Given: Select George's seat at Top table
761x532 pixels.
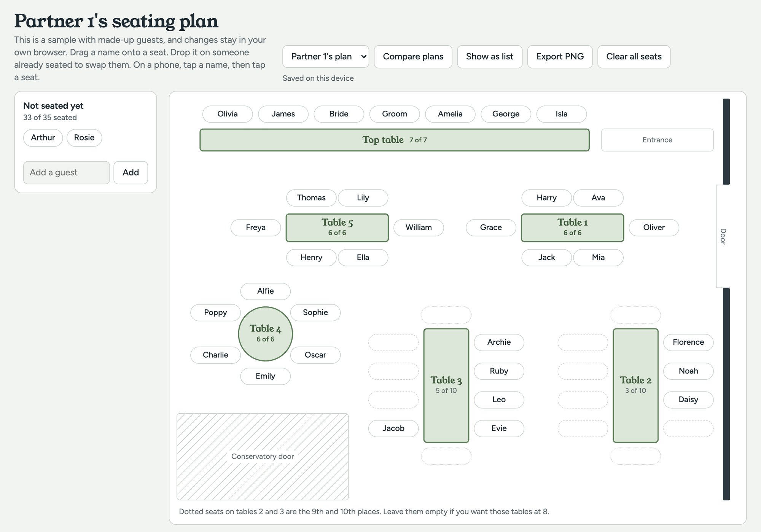Looking at the screenshot, I should click(x=506, y=114).
